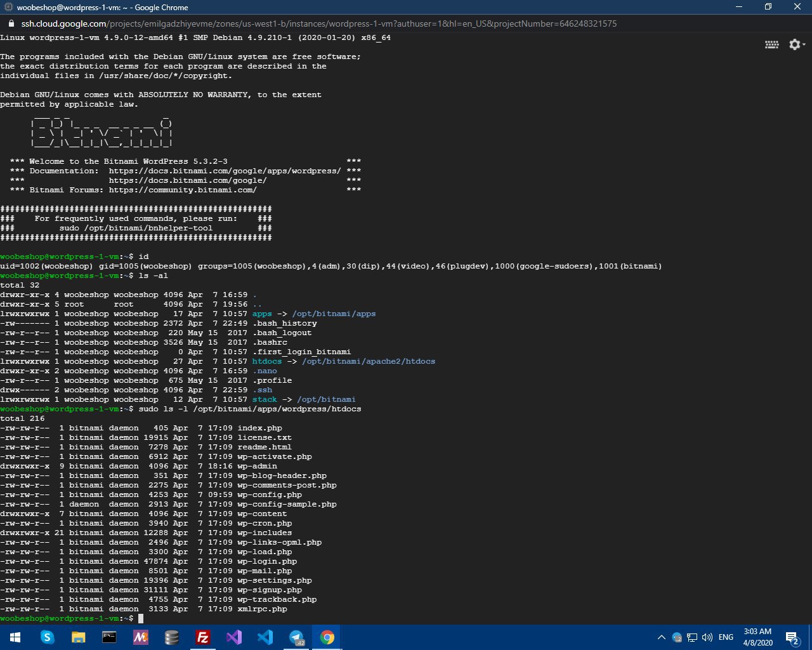The height and width of the screenshot is (650, 812).
Task: Click the '.first_login_bitnami' file name
Action: tap(301, 352)
